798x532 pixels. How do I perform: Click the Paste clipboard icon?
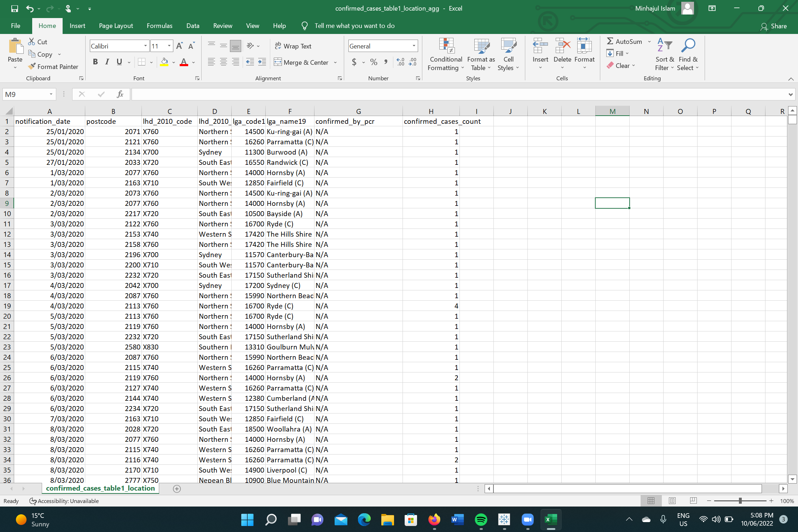pos(15,46)
